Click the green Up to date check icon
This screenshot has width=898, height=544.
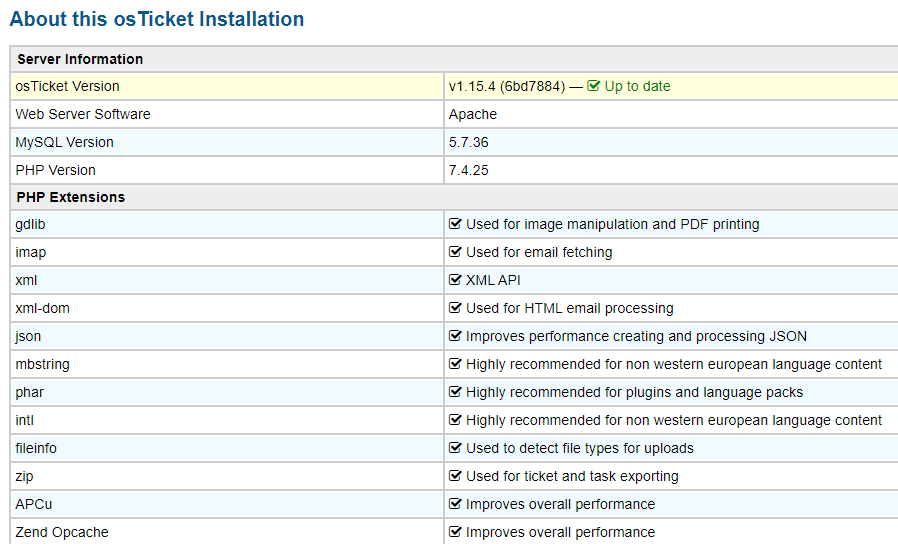[x=593, y=86]
